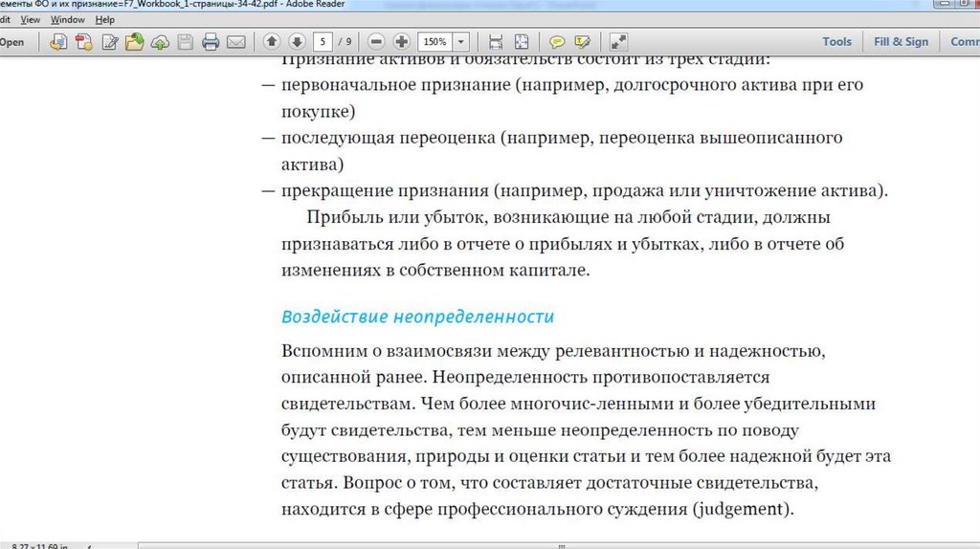980x549 pixels.
Task: Open the Edit menu
Action: coord(5,19)
